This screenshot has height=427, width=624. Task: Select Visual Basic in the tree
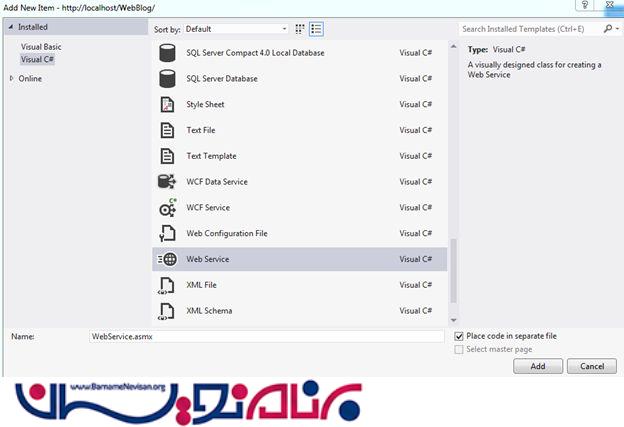pos(42,47)
